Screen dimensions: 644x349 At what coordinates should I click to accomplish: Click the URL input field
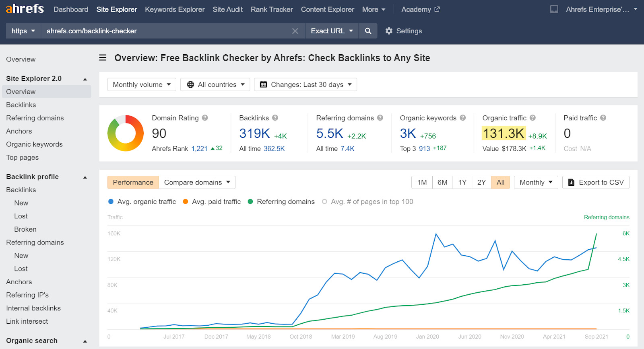pos(165,31)
